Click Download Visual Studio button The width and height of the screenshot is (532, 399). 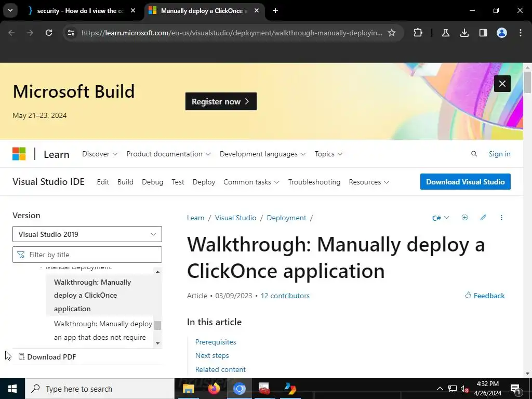tap(465, 181)
